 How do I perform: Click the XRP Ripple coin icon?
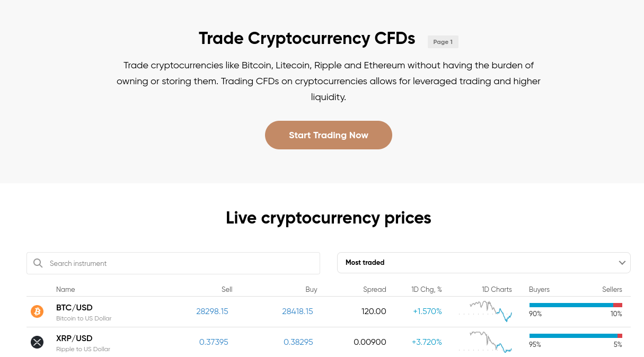(x=37, y=342)
